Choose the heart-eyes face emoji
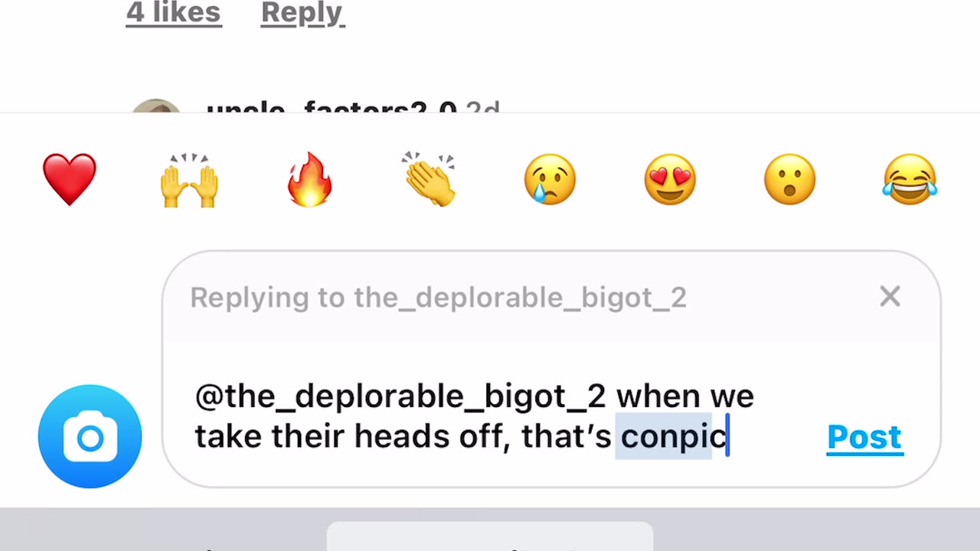 (x=670, y=179)
